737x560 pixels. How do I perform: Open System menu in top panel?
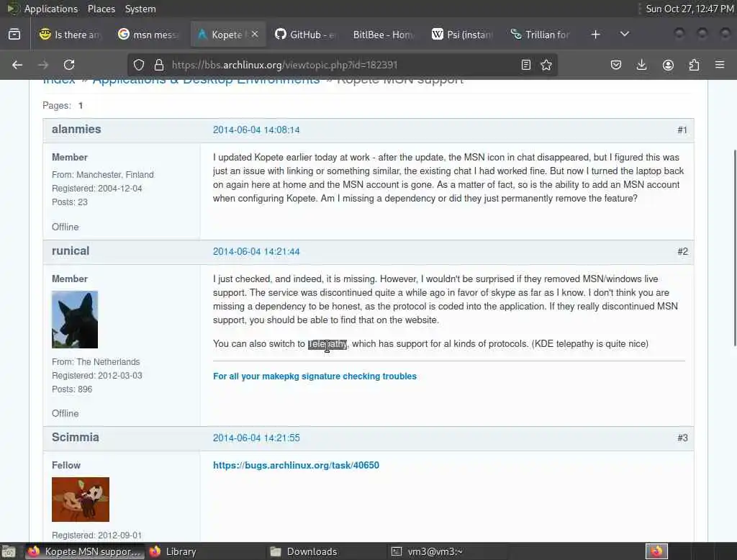pos(140,9)
